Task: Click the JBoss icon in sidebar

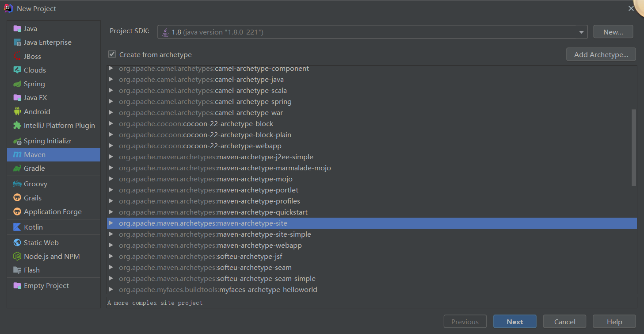Action: pyautogui.click(x=17, y=56)
